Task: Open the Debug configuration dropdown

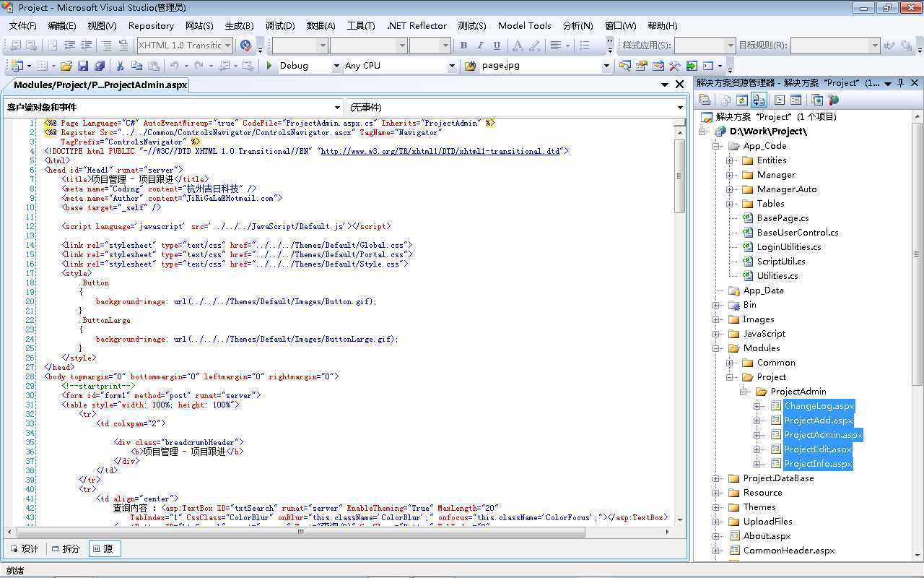Action: point(336,66)
